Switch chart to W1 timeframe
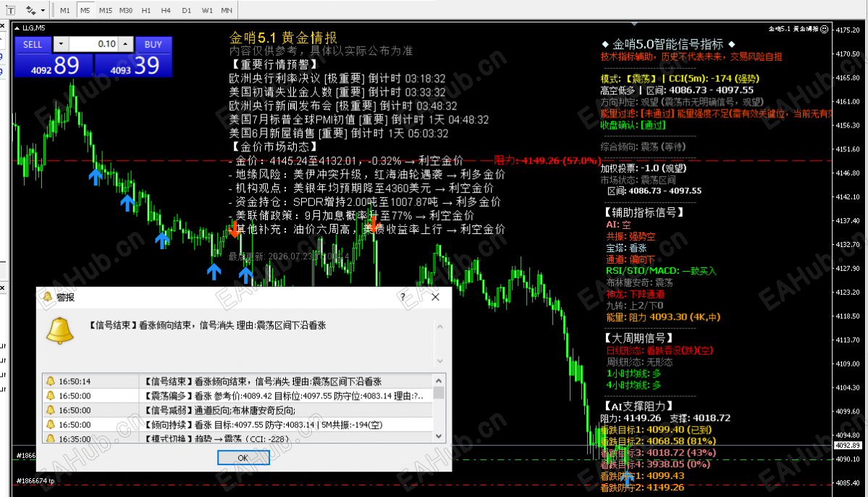Screen dimensions: 868x497 point(207,10)
